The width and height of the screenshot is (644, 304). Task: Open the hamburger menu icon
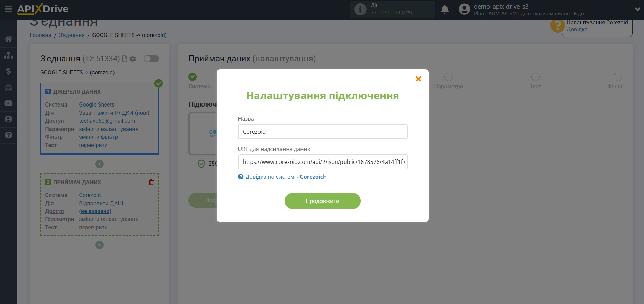(x=8, y=9)
